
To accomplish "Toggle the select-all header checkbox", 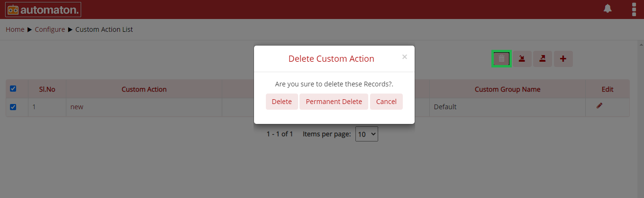I will (x=13, y=89).
